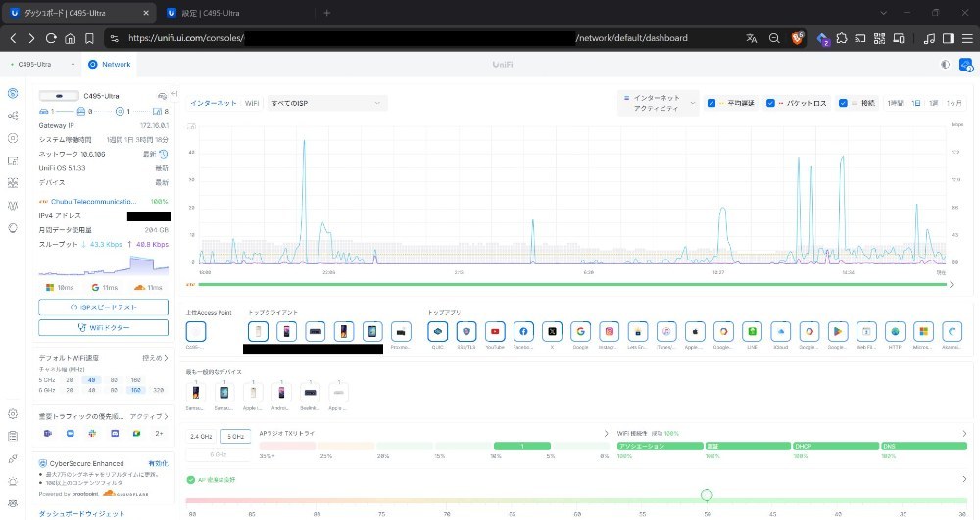Expand デフォルトWiFi速度 setting chevron
The height and width of the screenshot is (520, 980).
(167, 358)
